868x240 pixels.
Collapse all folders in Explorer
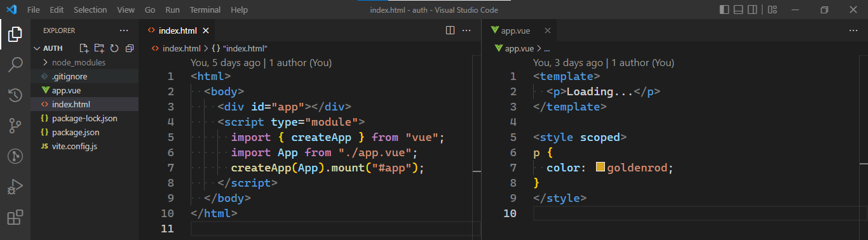[x=130, y=48]
